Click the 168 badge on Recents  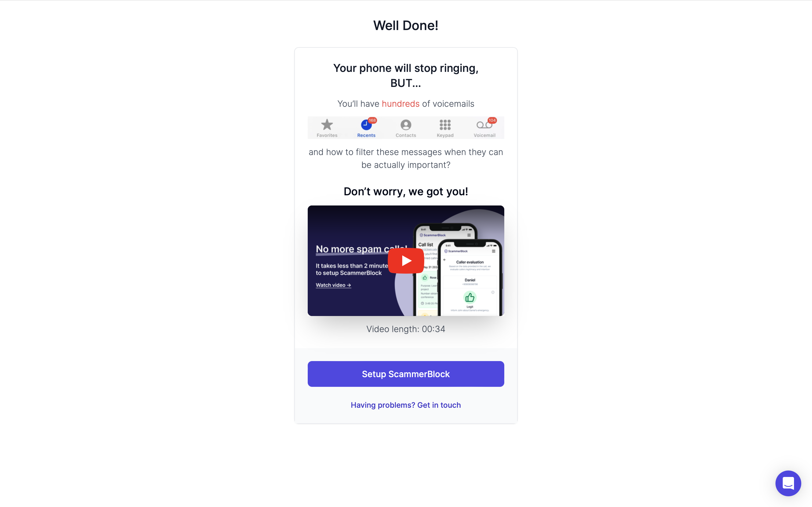[x=372, y=120]
